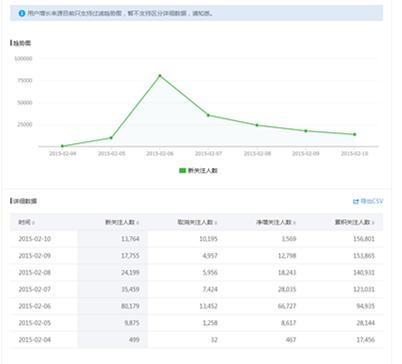Toggle the green 新关注人数 legend swatch
Viewport: 402px width, 364px height.
click(x=182, y=170)
